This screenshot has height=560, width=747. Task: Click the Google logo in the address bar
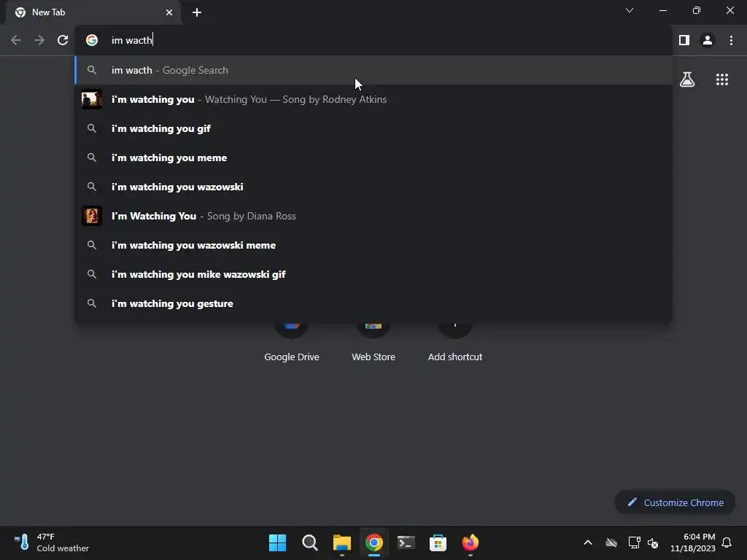pos(91,40)
